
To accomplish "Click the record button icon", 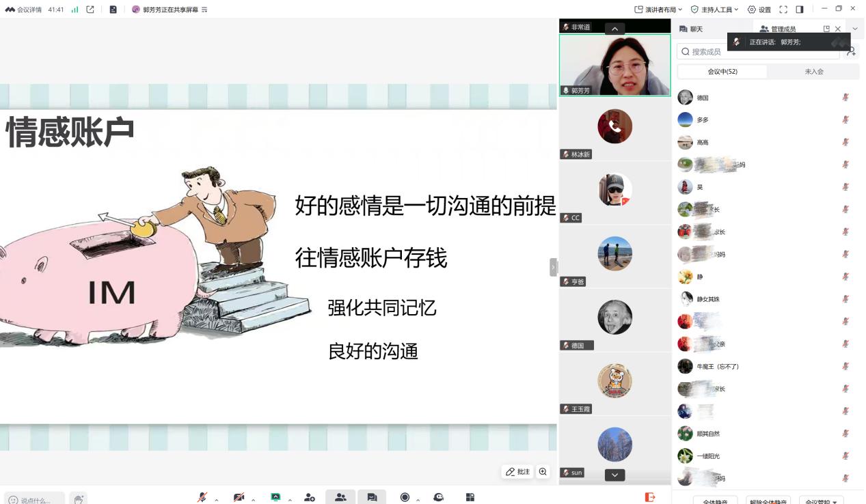I will (x=405, y=497).
